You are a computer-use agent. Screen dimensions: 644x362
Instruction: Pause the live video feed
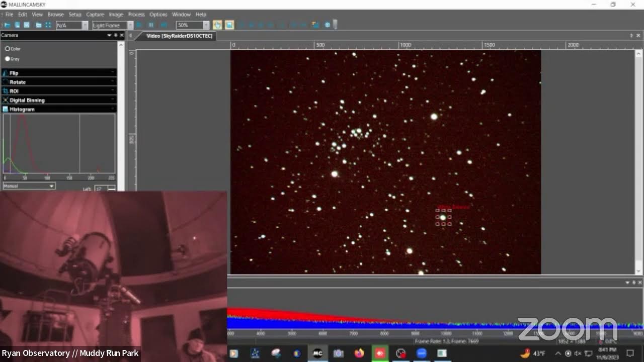tap(151, 25)
